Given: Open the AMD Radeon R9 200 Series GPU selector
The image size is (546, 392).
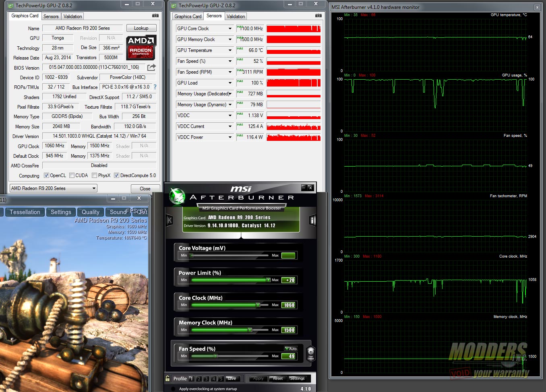Looking at the screenshot, I should (54, 188).
